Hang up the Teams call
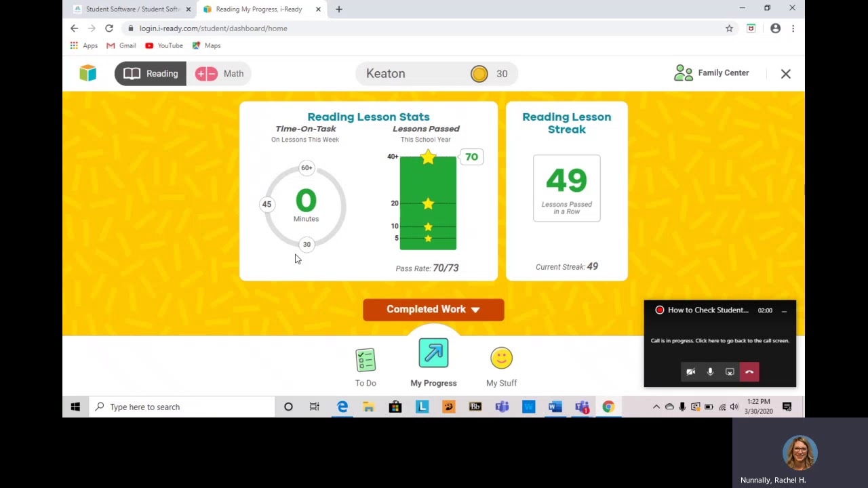This screenshot has height=488, width=868. pyautogui.click(x=749, y=371)
